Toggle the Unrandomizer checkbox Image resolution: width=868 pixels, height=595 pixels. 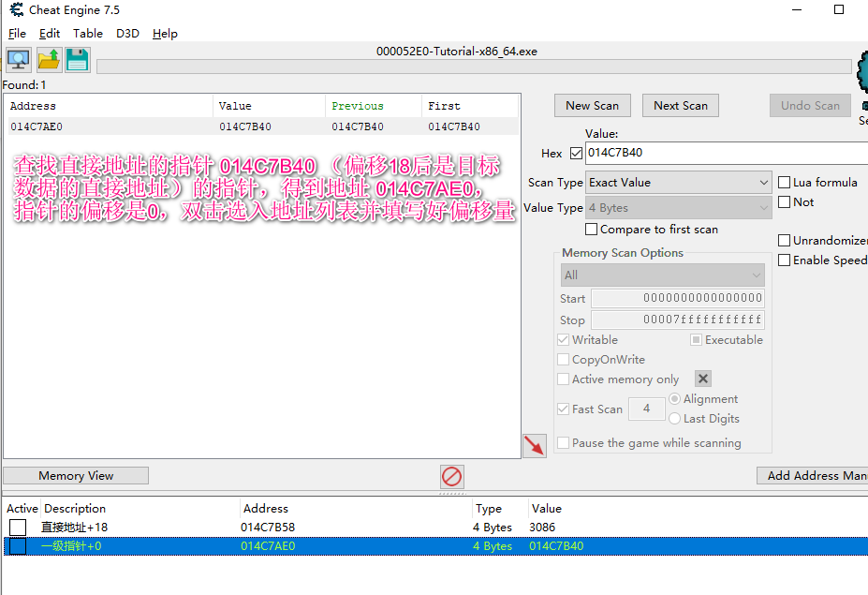coord(784,241)
